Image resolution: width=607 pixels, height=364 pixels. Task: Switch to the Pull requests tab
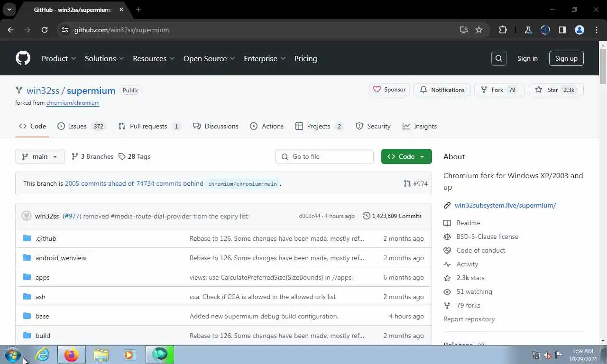click(149, 126)
